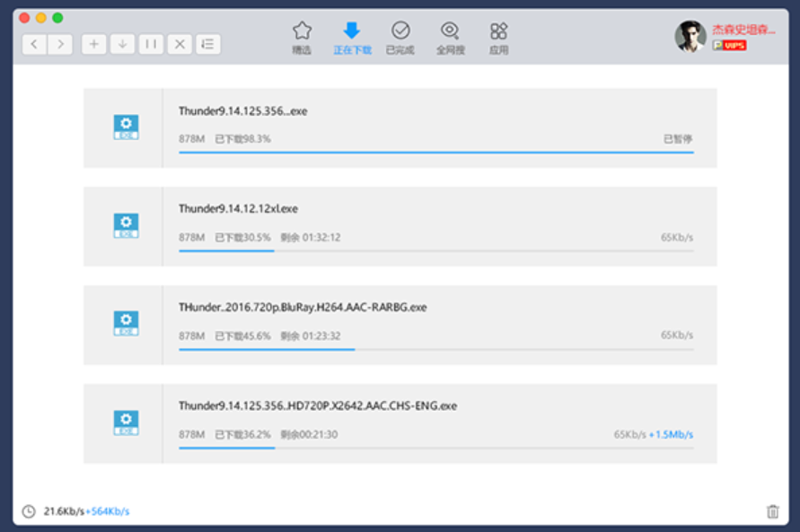Click Thunder9.14.125.356..HD720P.X2642.AAC.CHS-ENG.exe name
Screen dimensions: 800x532
[318, 406]
